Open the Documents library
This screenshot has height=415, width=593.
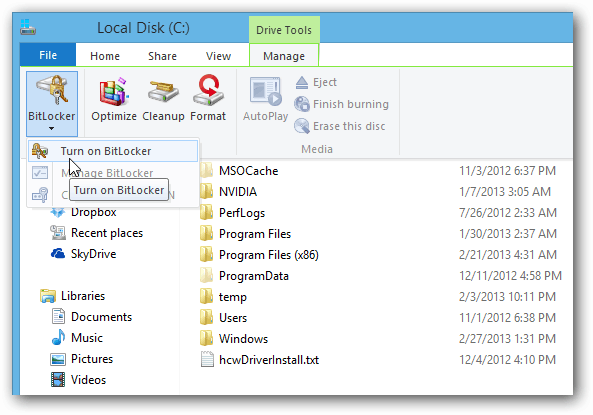click(101, 317)
